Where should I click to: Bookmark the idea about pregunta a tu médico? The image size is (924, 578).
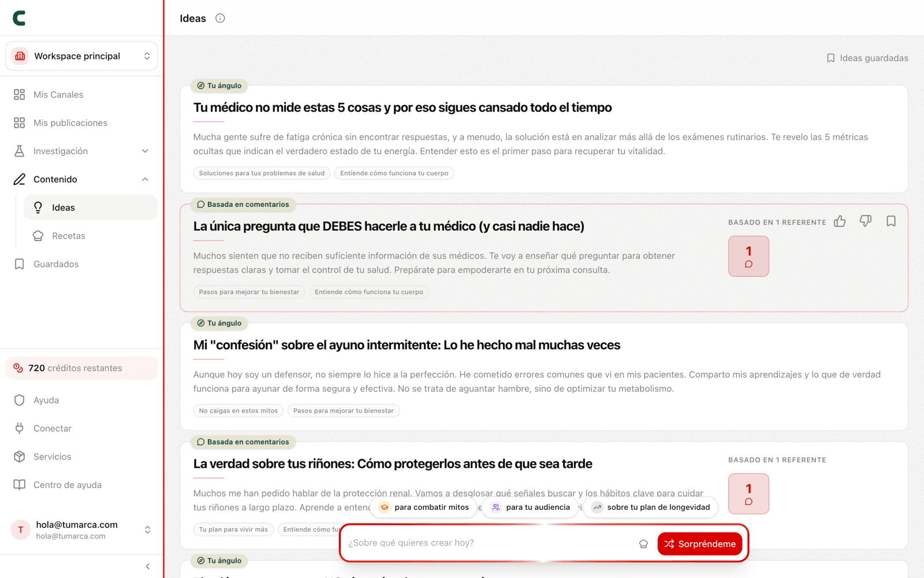(891, 221)
